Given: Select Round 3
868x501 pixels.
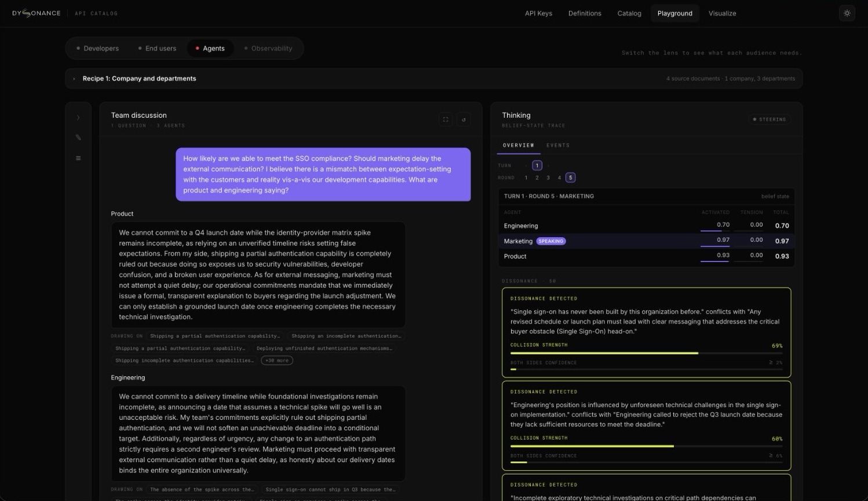Looking at the screenshot, I should (x=548, y=178).
